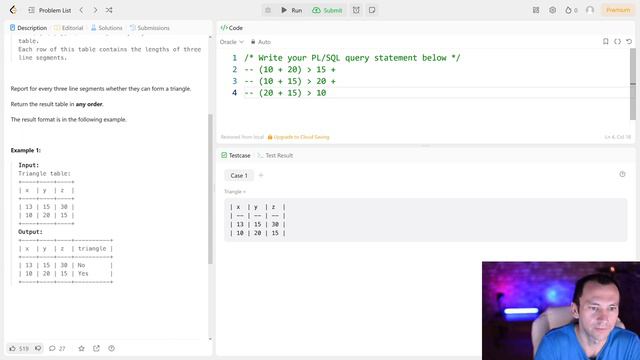Go to the previous problem arrow
The image size is (640, 360).
pyautogui.click(x=82, y=10)
